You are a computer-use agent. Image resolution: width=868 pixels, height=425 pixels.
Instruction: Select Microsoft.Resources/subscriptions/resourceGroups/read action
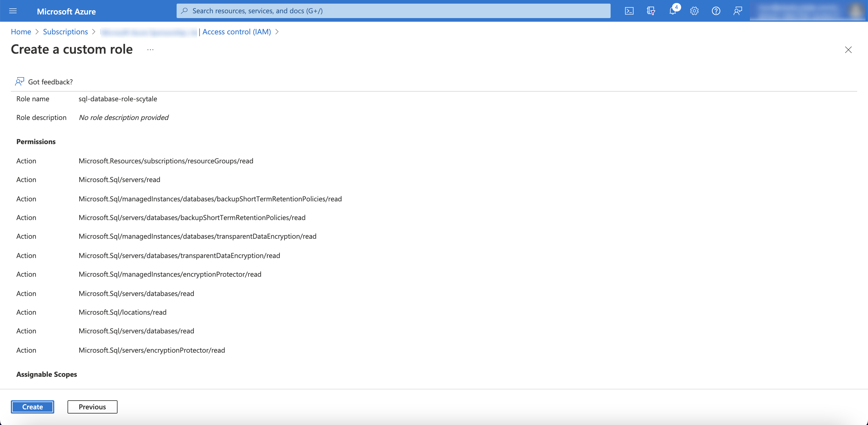tap(166, 161)
